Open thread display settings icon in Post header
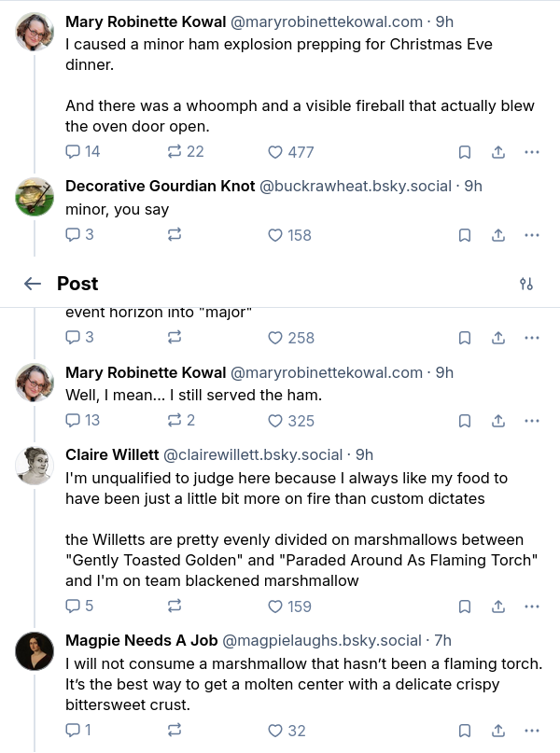This screenshot has width=560, height=753. (x=525, y=284)
